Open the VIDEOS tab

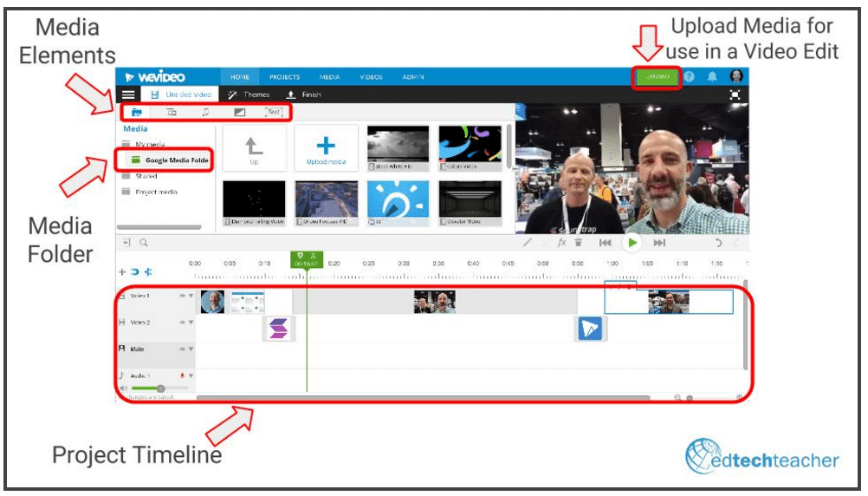pos(371,77)
